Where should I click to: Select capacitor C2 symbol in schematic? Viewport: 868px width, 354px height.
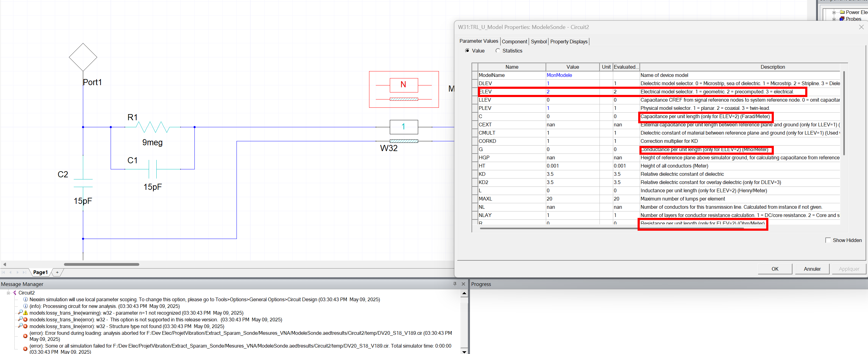(83, 183)
